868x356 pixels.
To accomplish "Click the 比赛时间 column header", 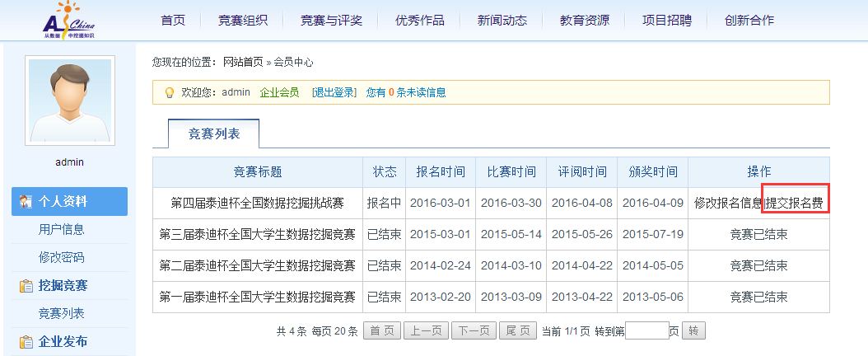I will [511, 172].
